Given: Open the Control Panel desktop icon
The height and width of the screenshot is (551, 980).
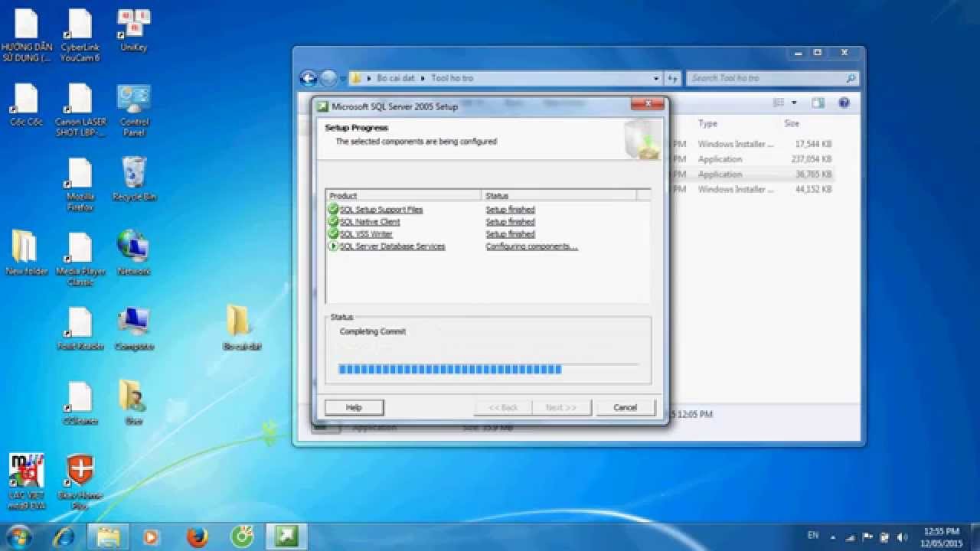Looking at the screenshot, I should click(134, 110).
